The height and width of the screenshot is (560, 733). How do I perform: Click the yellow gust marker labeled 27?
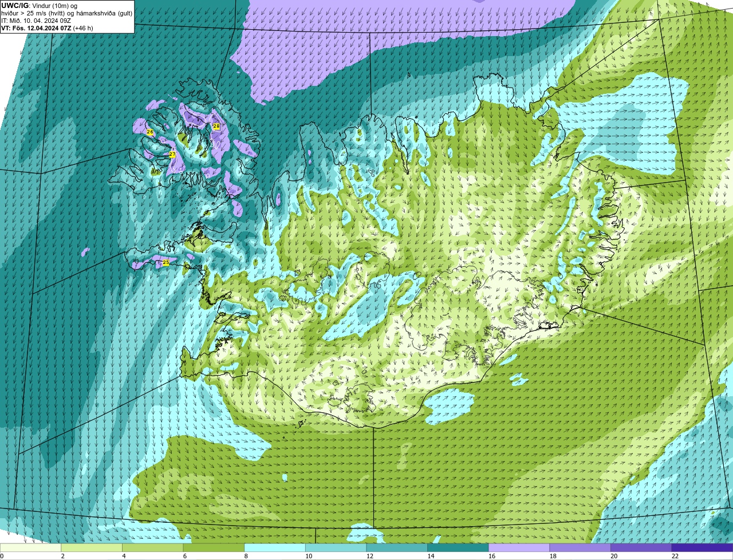[172, 155]
